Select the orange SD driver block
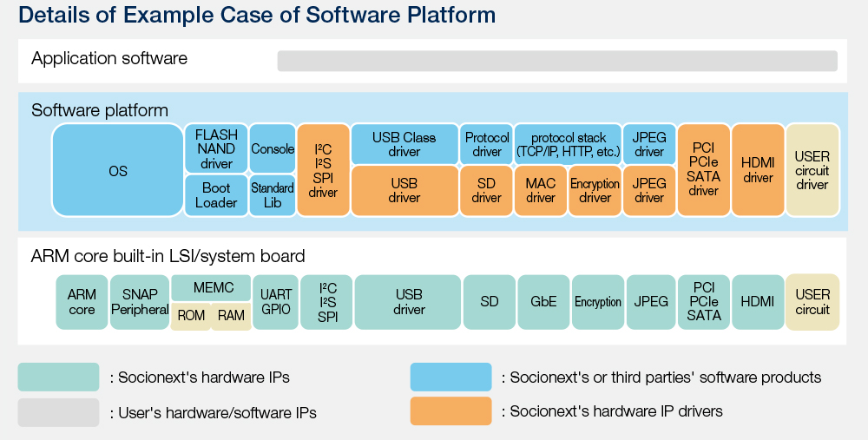The height and width of the screenshot is (440, 868). (x=487, y=190)
